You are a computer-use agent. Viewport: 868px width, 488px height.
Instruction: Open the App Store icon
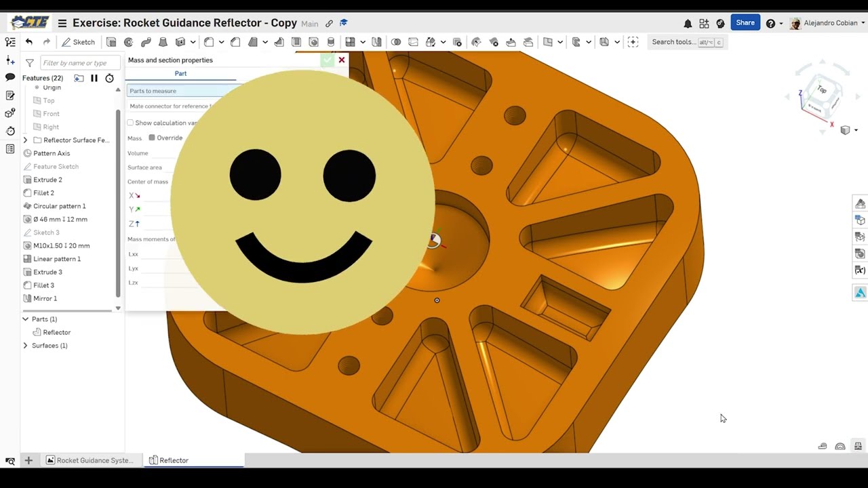(704, 23)
